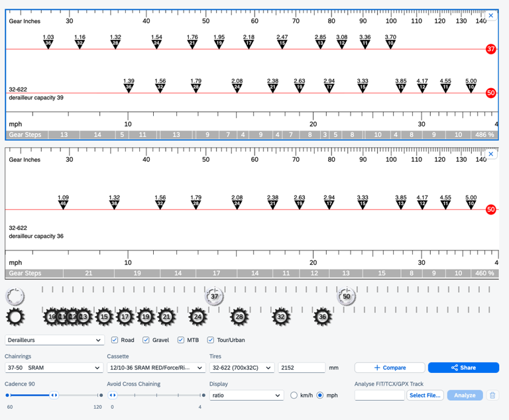
Task: Click the tire circumference 2152 field
Action: point(302,368)
